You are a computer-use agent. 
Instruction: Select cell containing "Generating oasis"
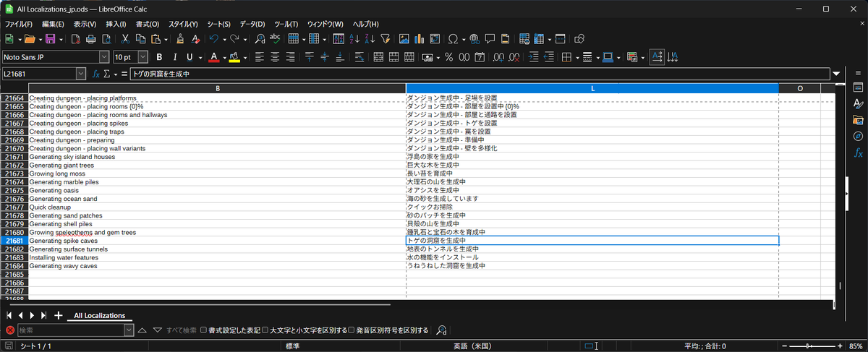coord(217,190)
